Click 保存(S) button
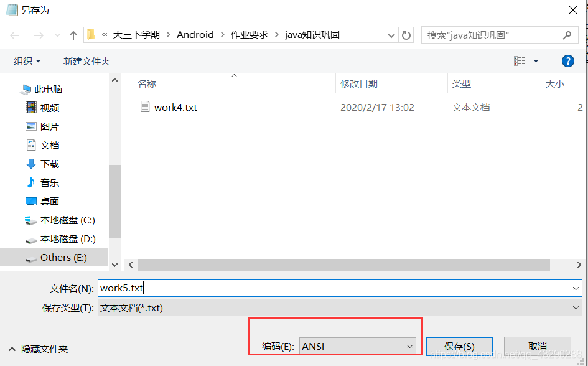 pyautogui.click(x=459, y=346)
